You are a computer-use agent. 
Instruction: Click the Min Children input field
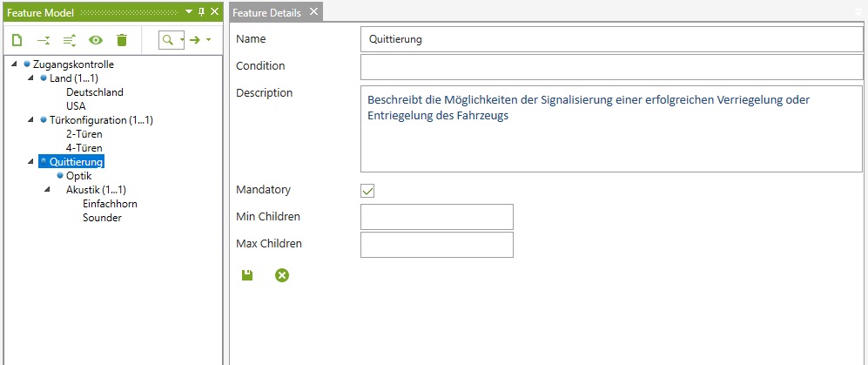436,217
